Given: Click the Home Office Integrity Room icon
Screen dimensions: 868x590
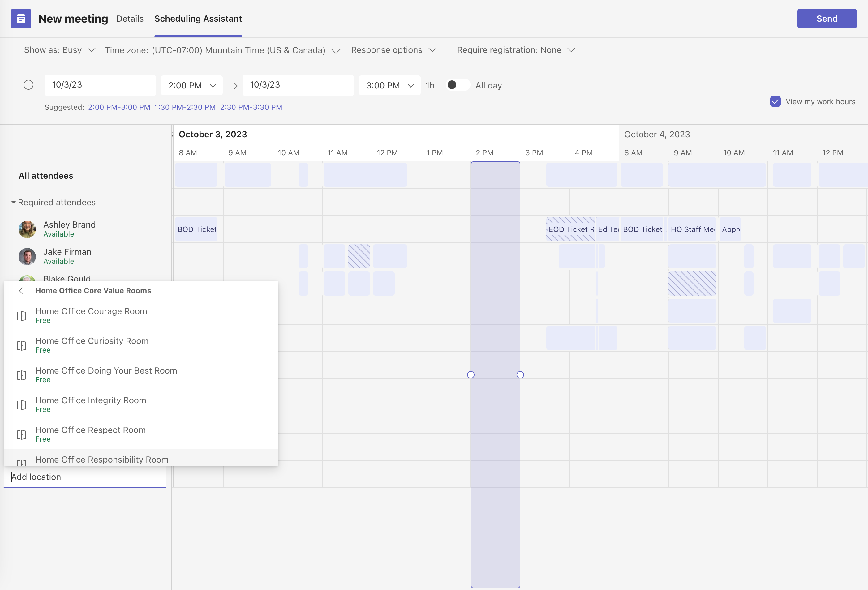Looking at the screenshot, I should 21,404.
